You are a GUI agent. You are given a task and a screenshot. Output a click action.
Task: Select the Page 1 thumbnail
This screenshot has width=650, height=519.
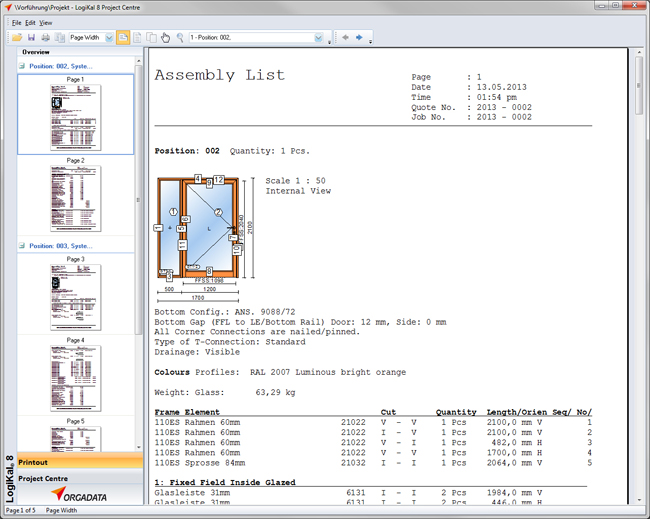[75, 117]
